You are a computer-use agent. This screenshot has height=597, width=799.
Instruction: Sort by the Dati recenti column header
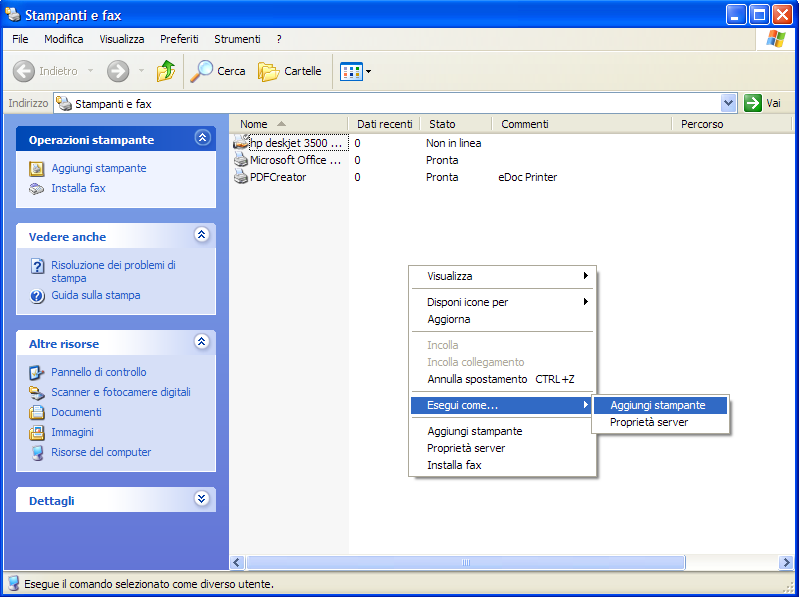pos(384,124)
